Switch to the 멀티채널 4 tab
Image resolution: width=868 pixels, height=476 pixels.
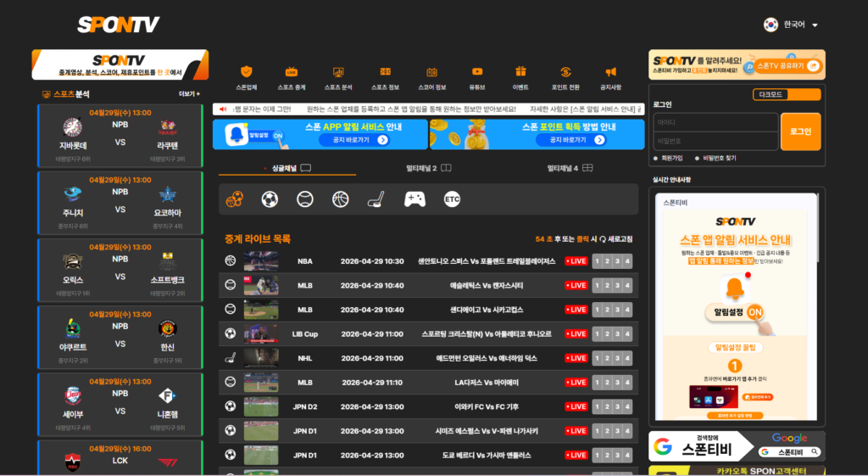pos(570,168)
